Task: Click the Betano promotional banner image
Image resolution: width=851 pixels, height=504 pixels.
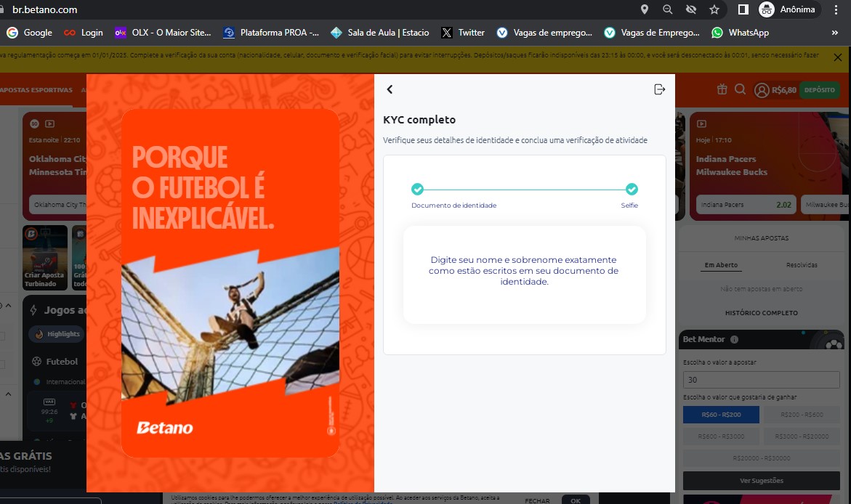Action: (x=230, y=283)
